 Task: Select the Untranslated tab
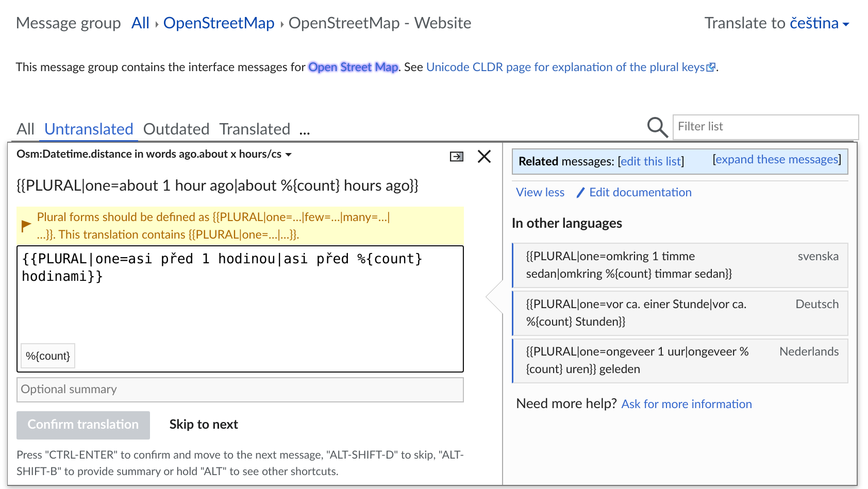pyautogui.click(x=89, y=129)
